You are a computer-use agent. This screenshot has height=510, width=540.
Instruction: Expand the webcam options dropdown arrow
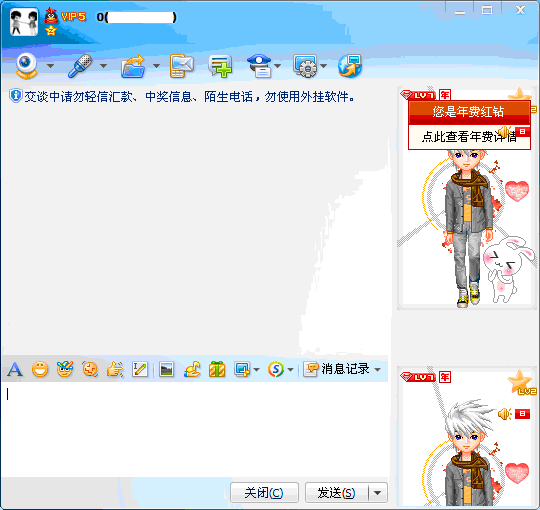pyautogui.click(x=50, y=66)
